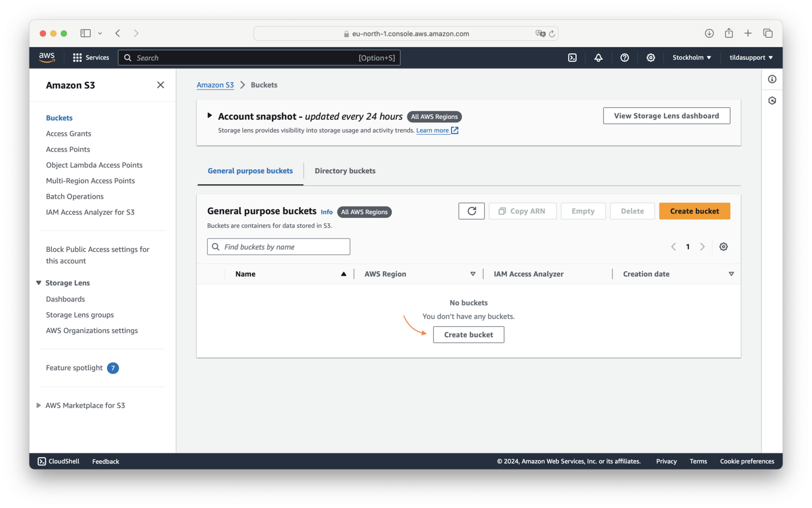Open Access Points in sidebar

68,149
